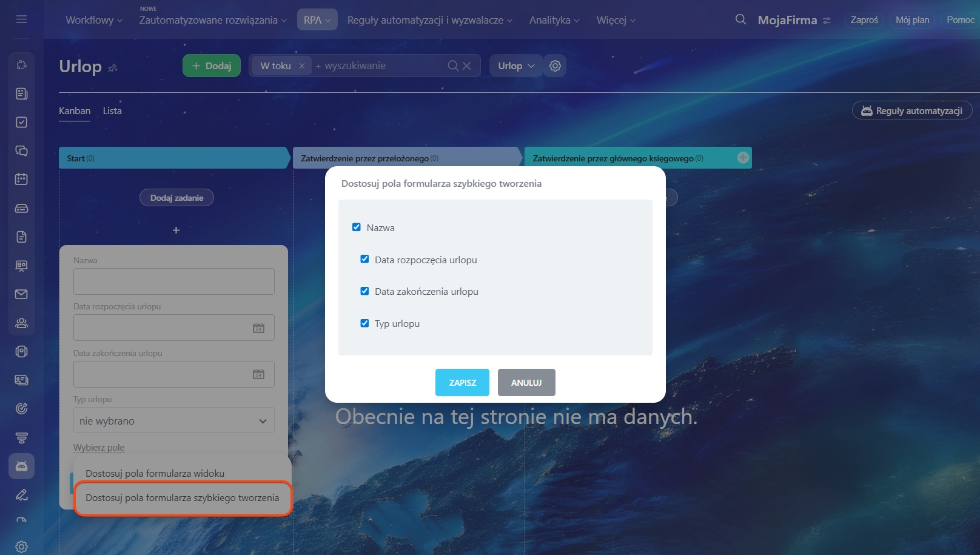Click the 'Mój plan' button
The image size is (980, 555).
(912, 20)
